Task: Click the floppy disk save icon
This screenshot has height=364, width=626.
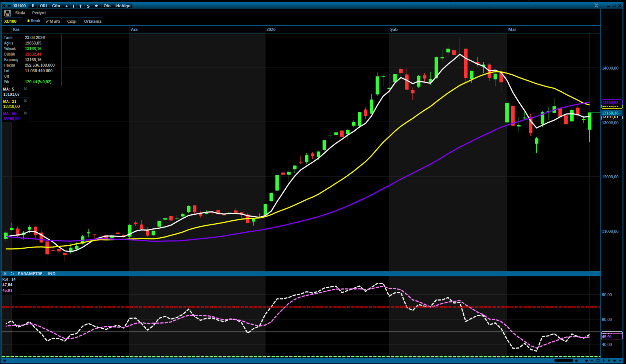Action: 7,13
